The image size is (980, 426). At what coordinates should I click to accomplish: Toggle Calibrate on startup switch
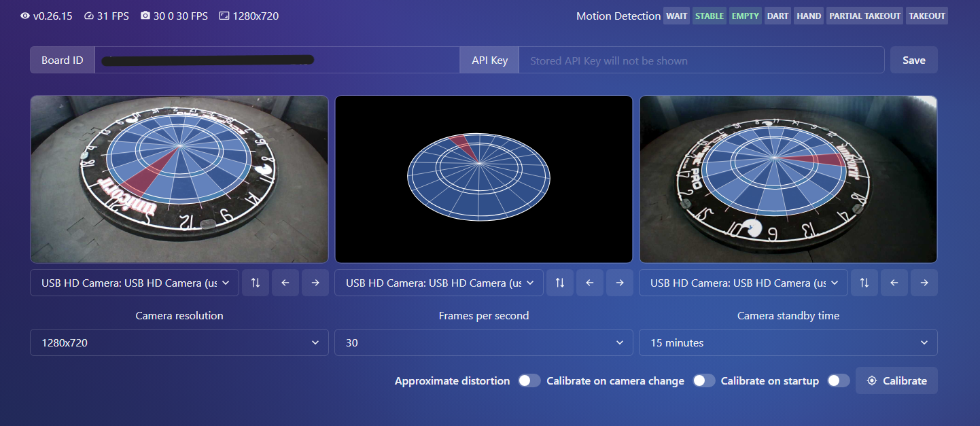click(x=839, y=380)
